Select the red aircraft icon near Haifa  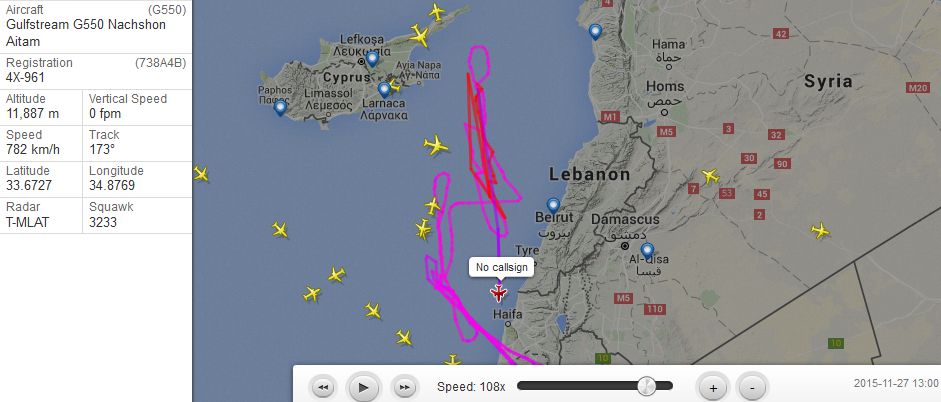pos(498,293)
